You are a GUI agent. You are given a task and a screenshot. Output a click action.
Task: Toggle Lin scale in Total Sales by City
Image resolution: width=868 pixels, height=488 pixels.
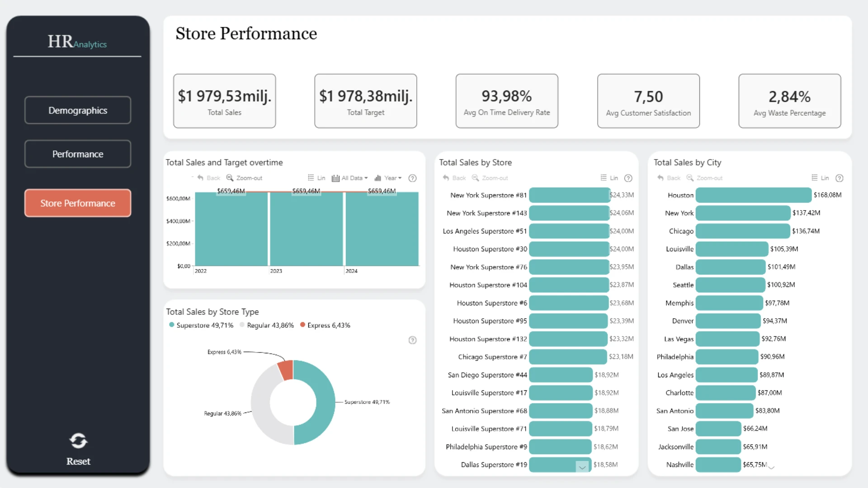820,178
